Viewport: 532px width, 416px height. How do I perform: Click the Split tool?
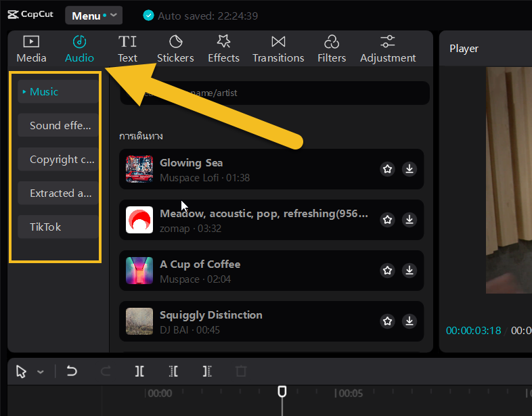(139, 371)
